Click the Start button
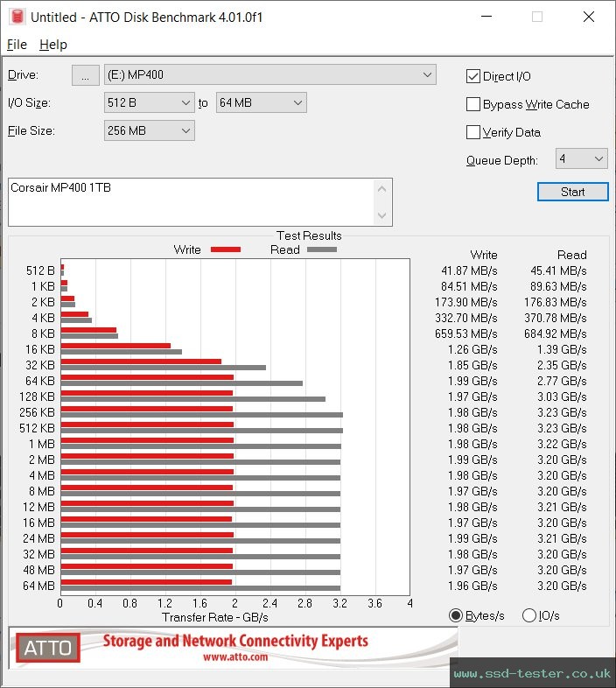 click(572, 192)
